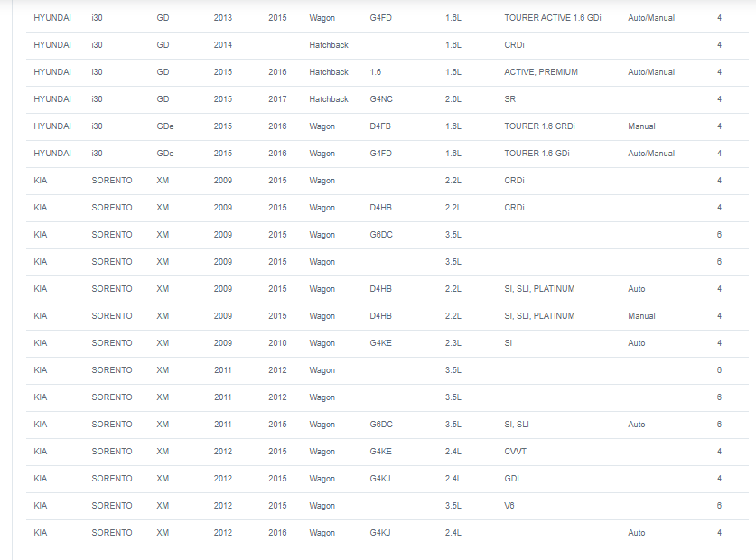The image size is (756, 560).
Task: Select the 'SI, SLI' variant in the G6DC row
Action: (x=517, y=424)
